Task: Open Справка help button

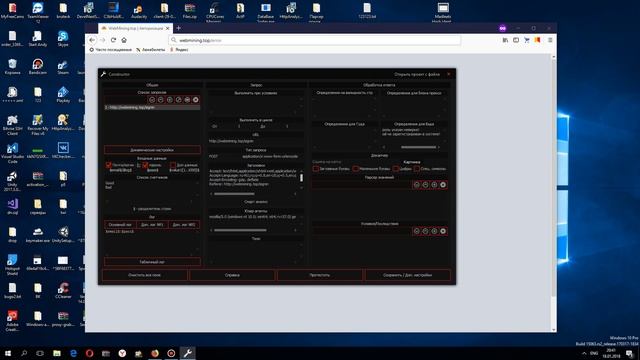Action: (x=232, y=275)
